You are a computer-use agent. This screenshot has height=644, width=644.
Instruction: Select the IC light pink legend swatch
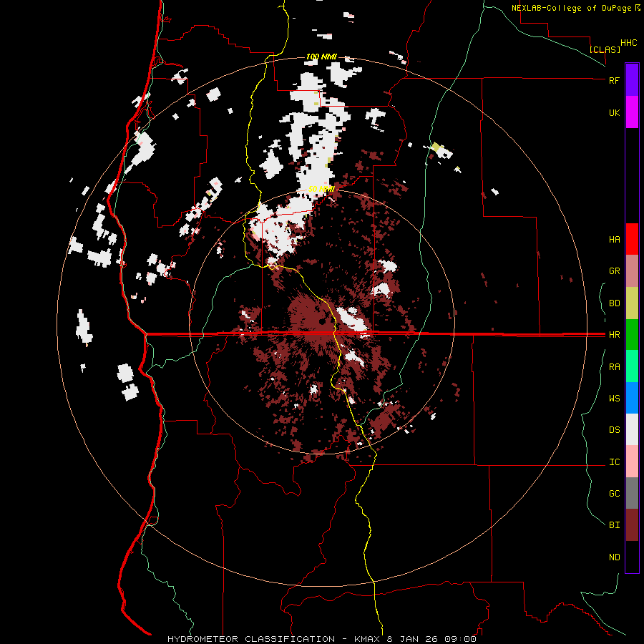pos(632,462)
